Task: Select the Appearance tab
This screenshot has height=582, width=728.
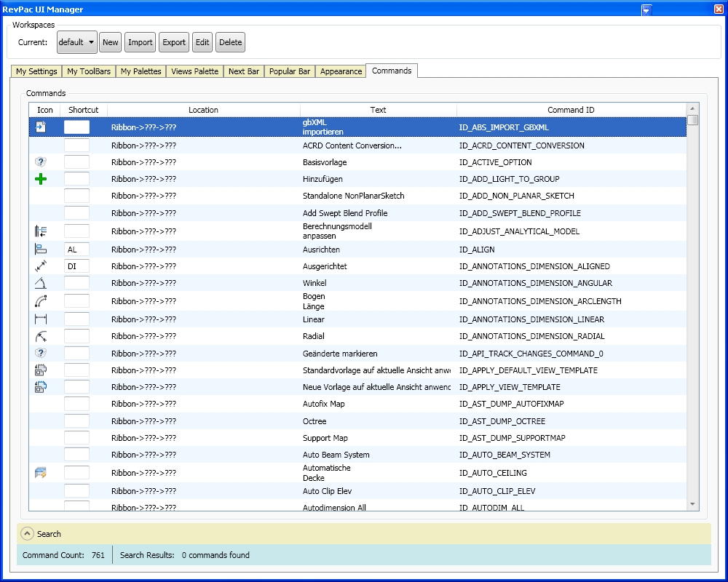Action: [x=341, y=71]
